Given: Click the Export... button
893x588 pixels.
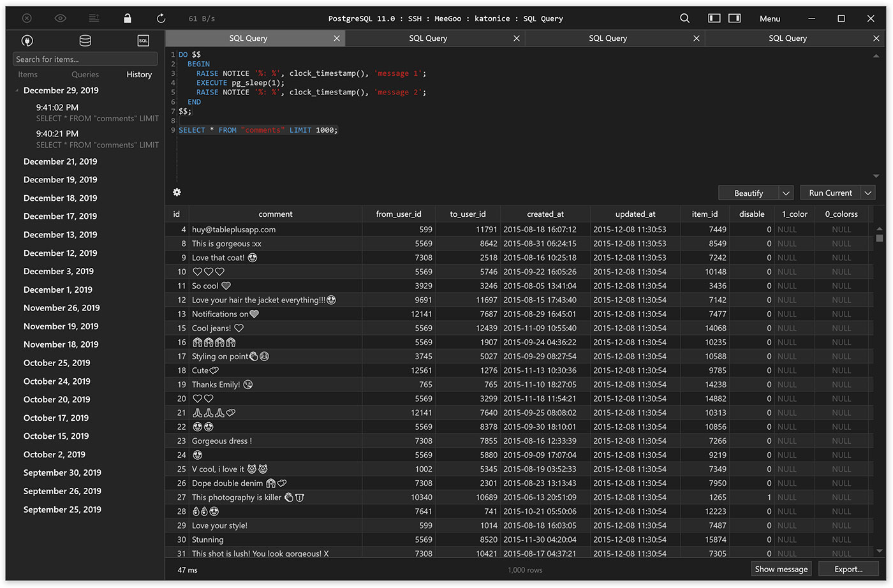Looking at the screenshot, I should pos(848,569).
